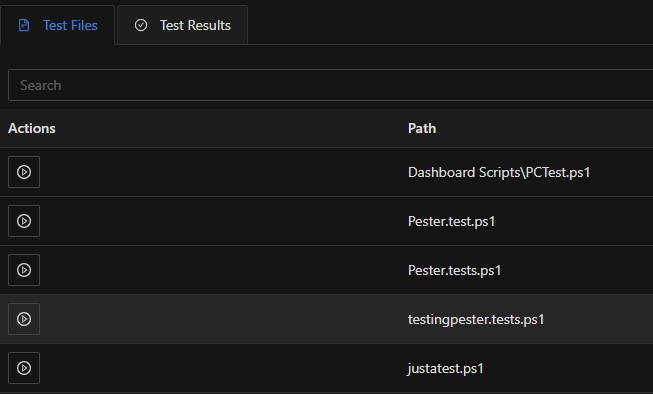Choose the Pester.tests.ps1 path entry
The width and height of the screenshot is (653, 394).
pos(454,270)
